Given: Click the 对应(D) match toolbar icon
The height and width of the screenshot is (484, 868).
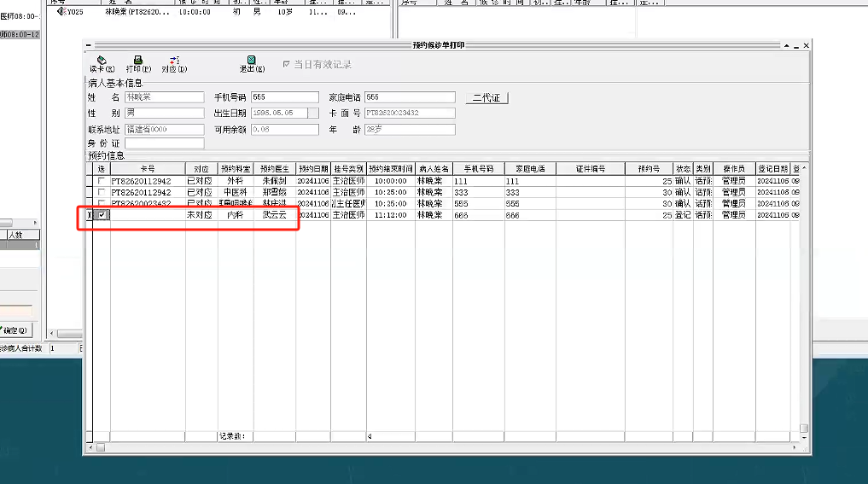Looking at the screenshot, I should coord(174,64).
